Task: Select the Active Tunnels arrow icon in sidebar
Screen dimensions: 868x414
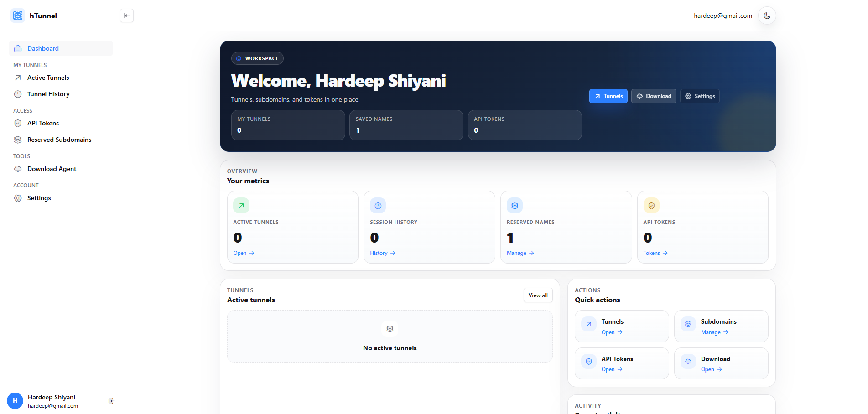Action: tap(17, 78)
